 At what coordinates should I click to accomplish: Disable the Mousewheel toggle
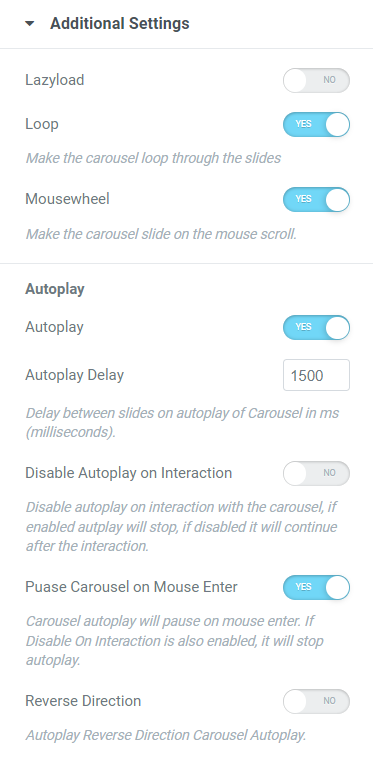point(316,200)
